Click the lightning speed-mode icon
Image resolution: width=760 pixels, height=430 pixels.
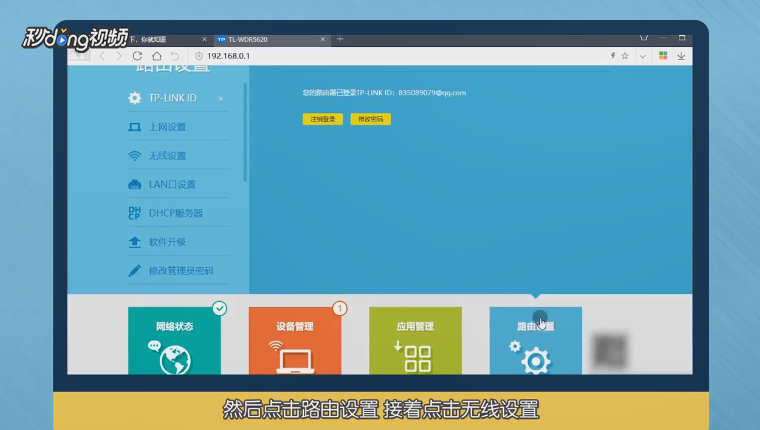tap(613, 56)
